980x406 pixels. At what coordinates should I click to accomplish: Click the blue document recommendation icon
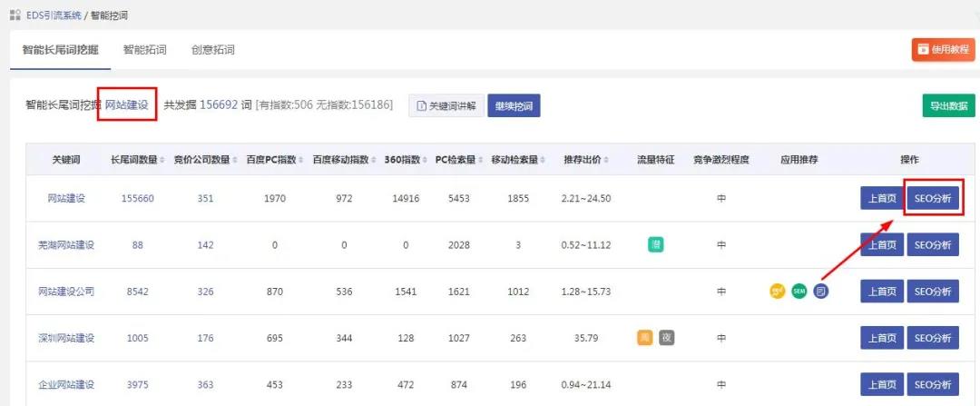point(820,292)
